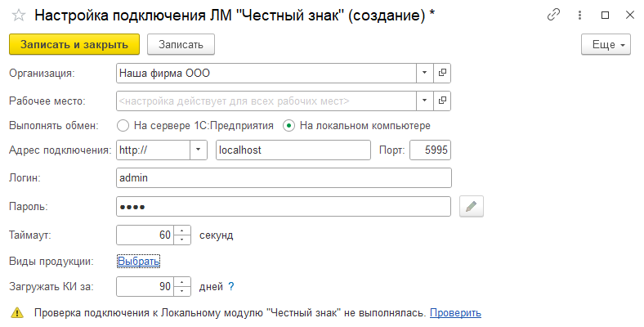Click into the Логин input field
The width and height of the screenshot is (644, 327).
[284, 177]
